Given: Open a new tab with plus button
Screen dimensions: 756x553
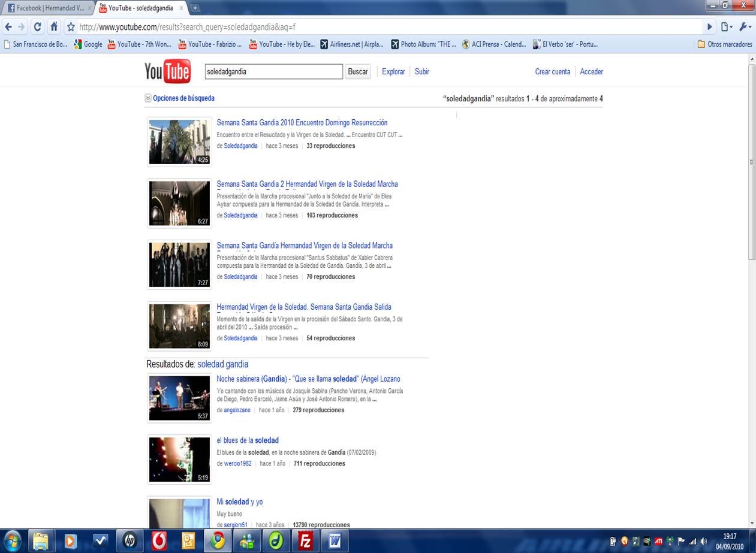Looking at the screenshot, I should pyautogui.click(x=195, y=8).
